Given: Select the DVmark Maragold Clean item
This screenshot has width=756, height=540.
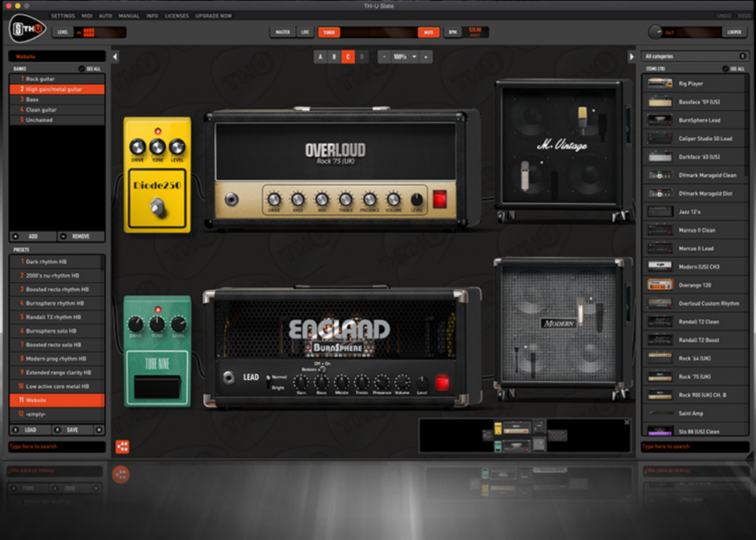Looking at the screenshot, I should (695, 175).
